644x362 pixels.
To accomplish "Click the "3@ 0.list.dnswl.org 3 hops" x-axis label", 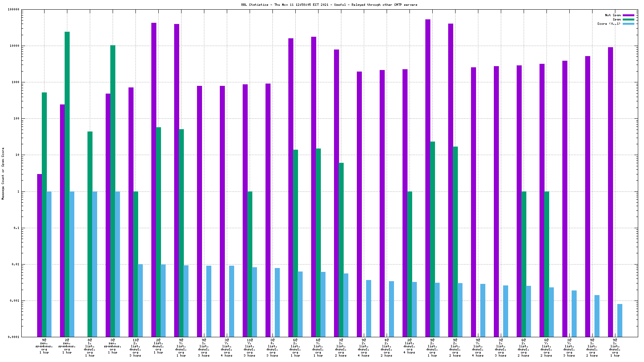I will click(272, 348).
